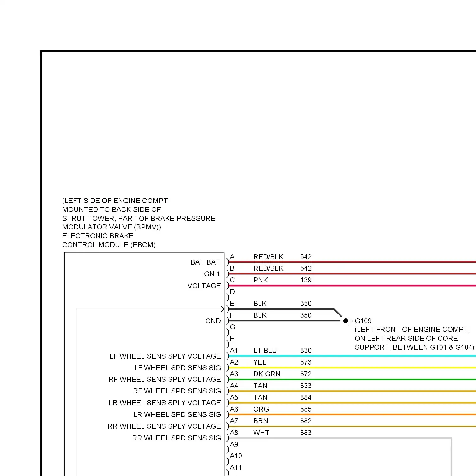Click the 872 circuit number

tap(306, 374)
